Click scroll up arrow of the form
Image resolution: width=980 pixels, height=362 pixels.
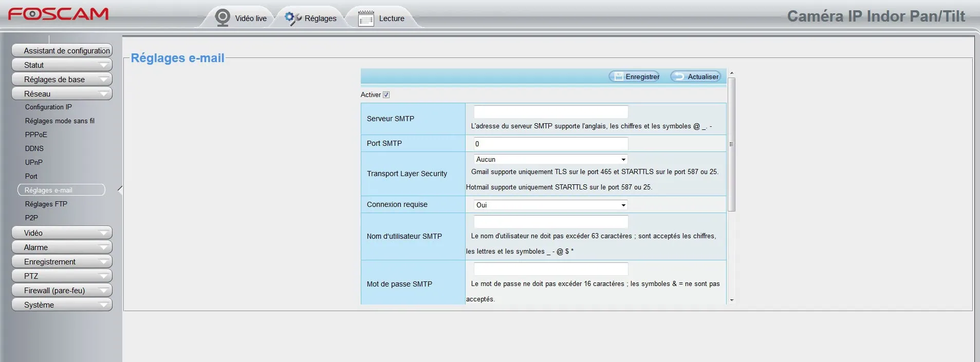[732, 73]
